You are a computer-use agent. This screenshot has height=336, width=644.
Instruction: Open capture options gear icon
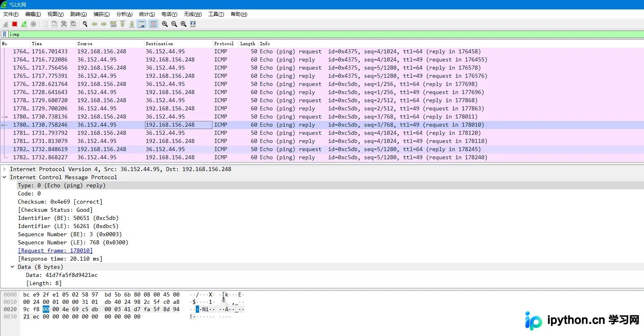coord(33,24)
